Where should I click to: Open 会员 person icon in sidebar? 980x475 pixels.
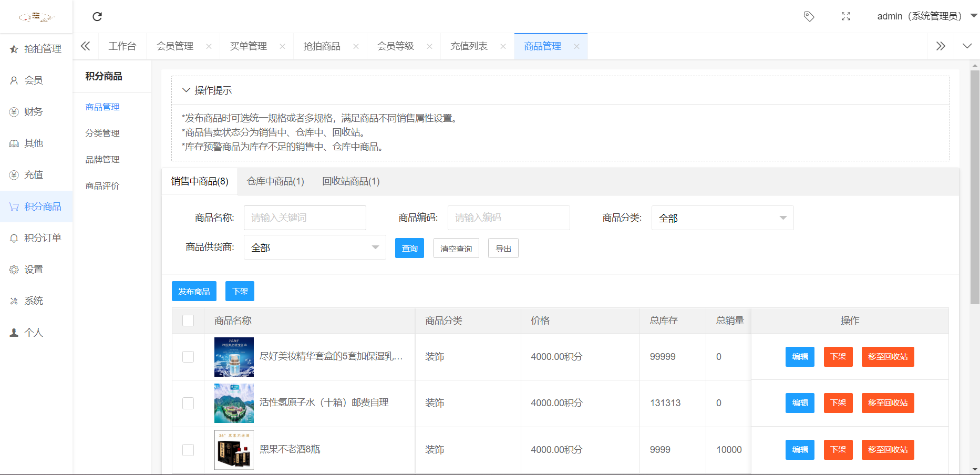[14, 80]
